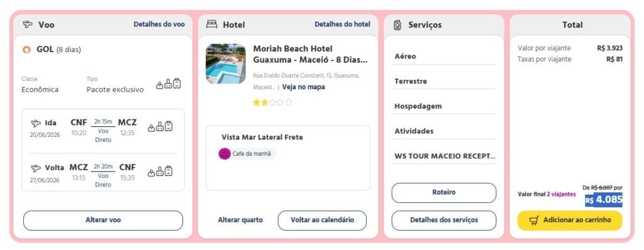Image resolution: width=644 pixels, height=250 pixels.
Task: Click baggage icons on the Ida flight row
Action: click(x=160, y=126)
